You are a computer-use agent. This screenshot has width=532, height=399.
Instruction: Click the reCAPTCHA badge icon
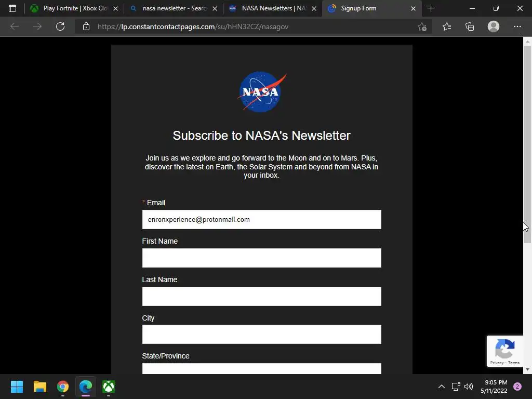click(505, 349)
